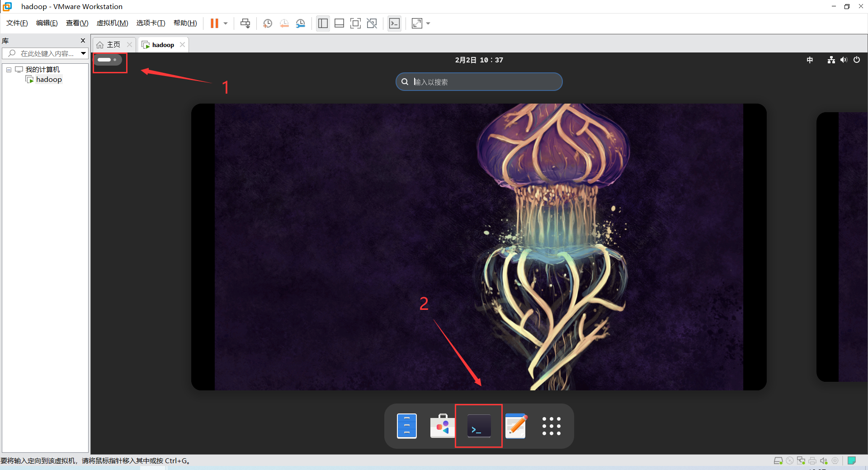The image size is (868, 470).
Task: Open the 帮助(H) menu
Action: tap(185, 23)
